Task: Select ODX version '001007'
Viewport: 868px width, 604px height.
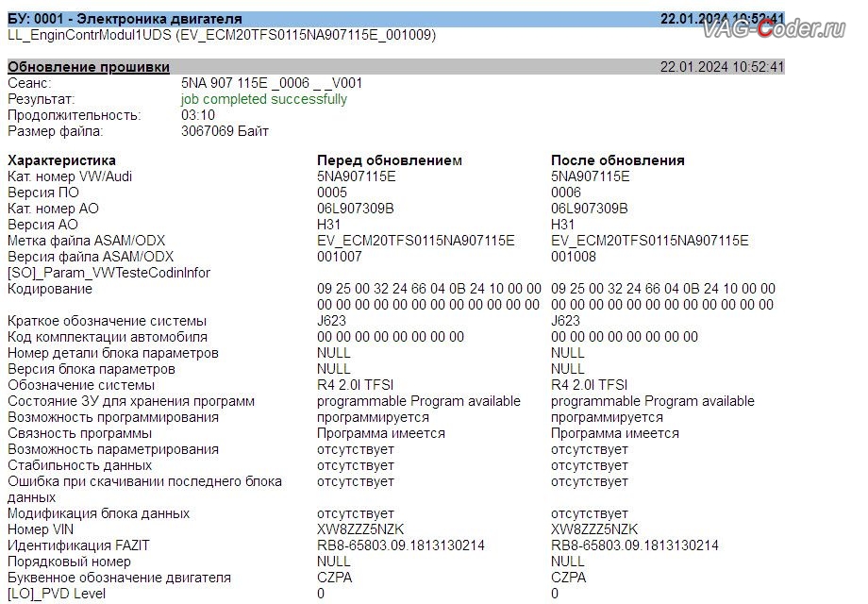Action: (339, 257)
